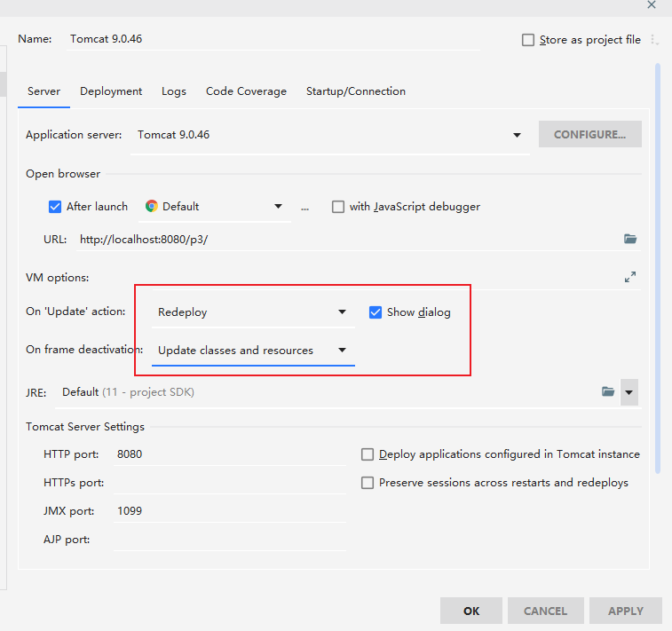The width and height of the screenshot is (672, 631).
Task: Click into the HTTP port field
Action: click(229, 454)
